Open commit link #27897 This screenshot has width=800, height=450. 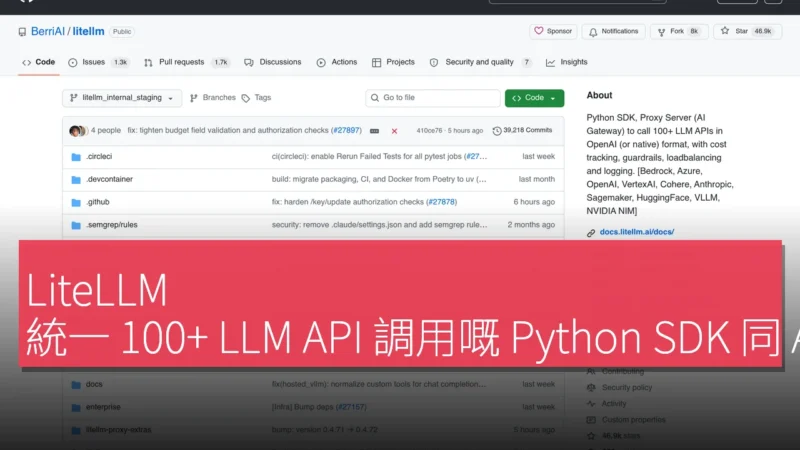coord(346,131)
